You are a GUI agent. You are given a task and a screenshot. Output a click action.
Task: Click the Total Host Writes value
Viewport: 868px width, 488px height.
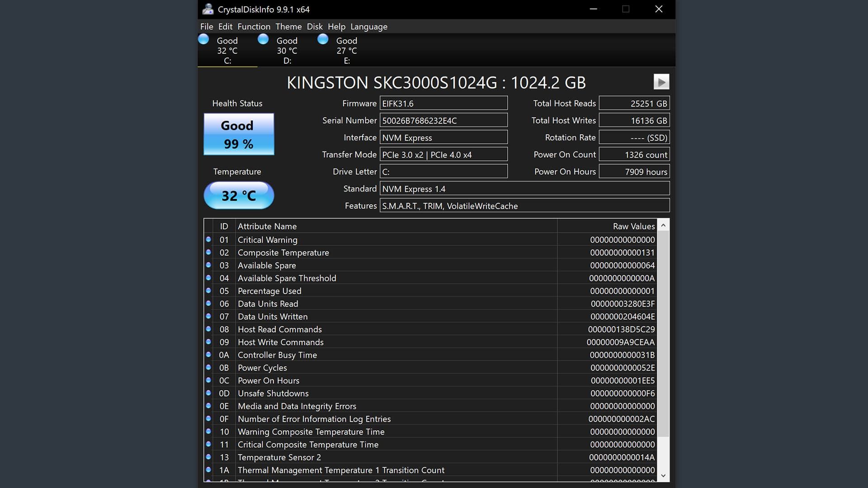pyautogui.click(x=634, y=120)
